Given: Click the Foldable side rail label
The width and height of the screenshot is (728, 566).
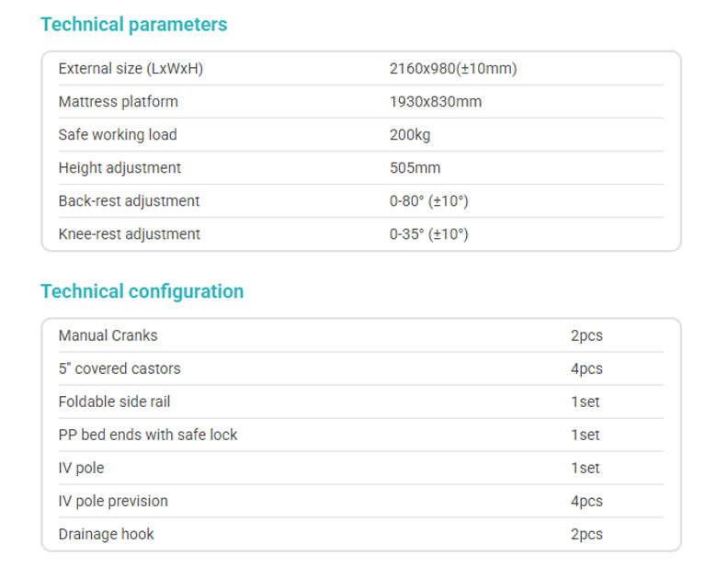Looking at the screenshot, I should (x=114, y=402).
